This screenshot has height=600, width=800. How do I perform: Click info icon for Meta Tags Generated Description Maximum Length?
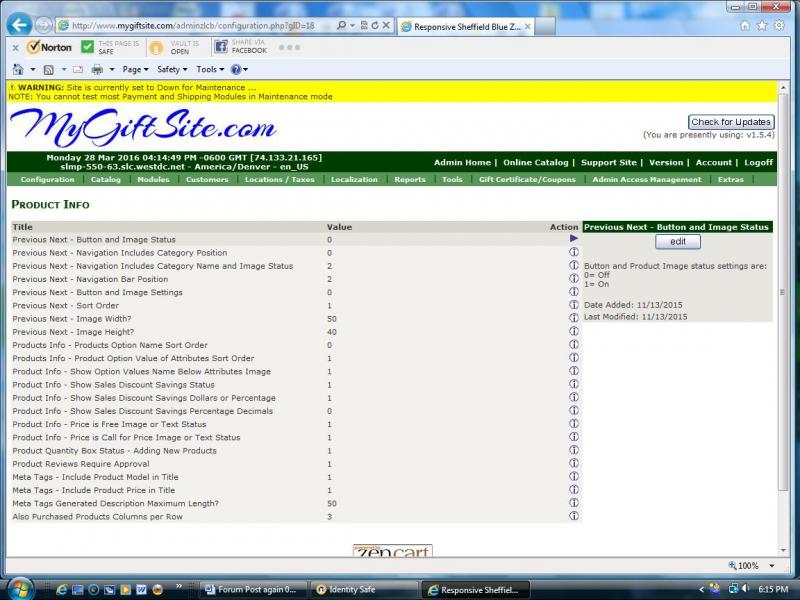pyautogui.click(x=574, y=503)
